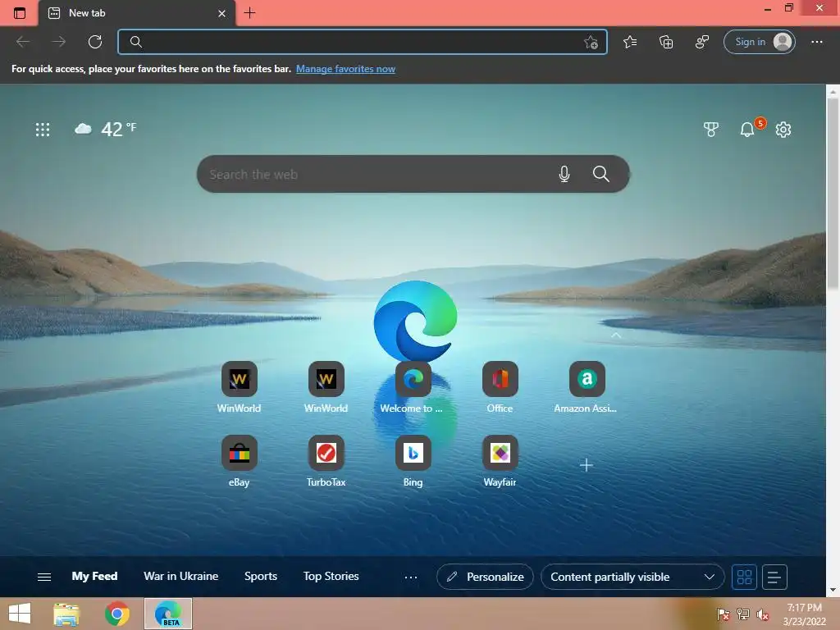
Task: Open Settings and more ellipsis menu
Action: tap(816, 42)
